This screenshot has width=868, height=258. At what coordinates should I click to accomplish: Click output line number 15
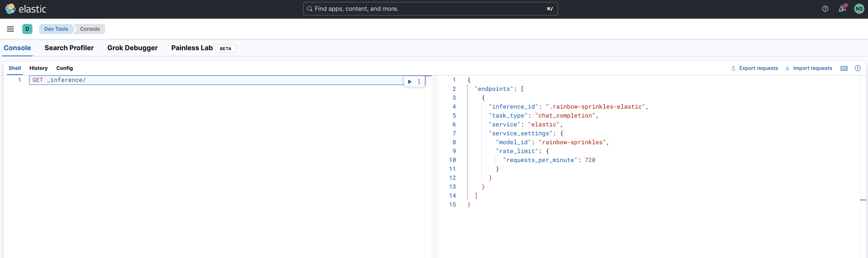(x=452, y=205)
